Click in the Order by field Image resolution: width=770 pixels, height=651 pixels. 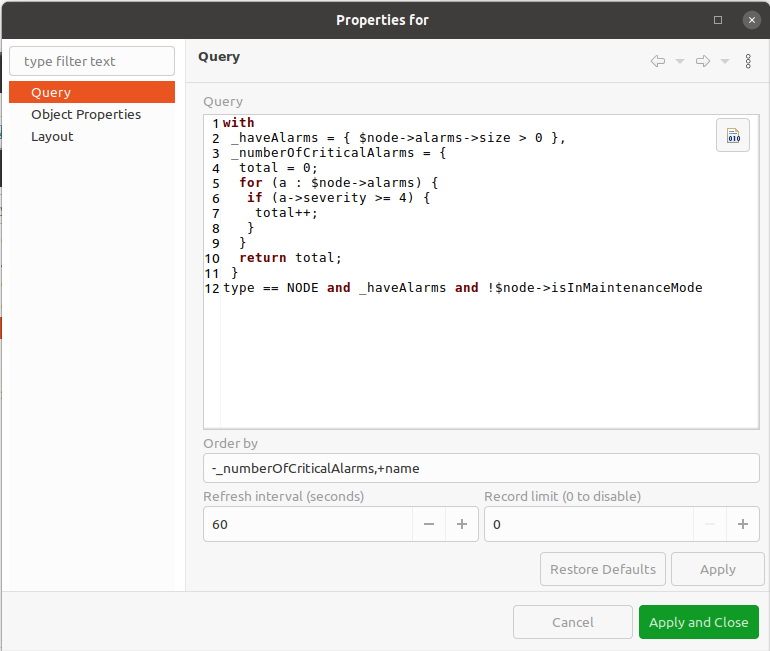click(481, 468)
